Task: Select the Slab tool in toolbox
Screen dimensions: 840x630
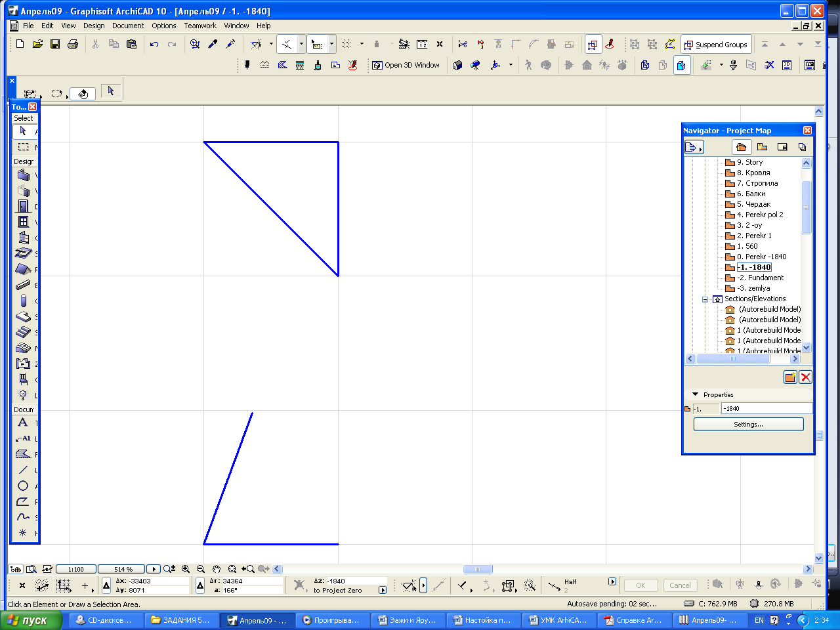Action: (x=23, y=253)
